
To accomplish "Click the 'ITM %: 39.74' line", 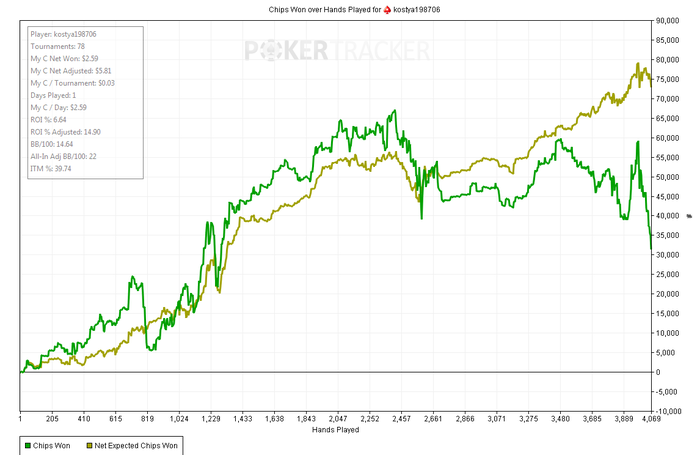I will point(51,169).
